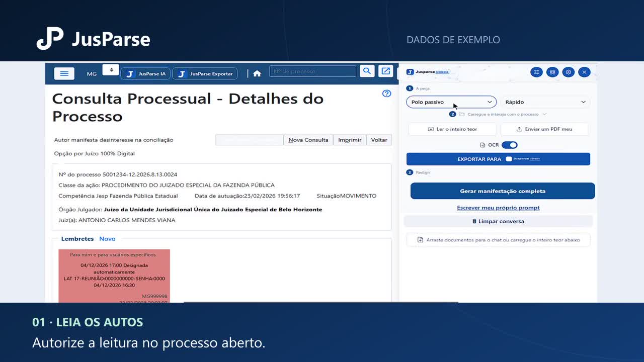This screenshot has width=644, height=362.
Task: Click the Voltar button
Action: (x=379, y=140)
